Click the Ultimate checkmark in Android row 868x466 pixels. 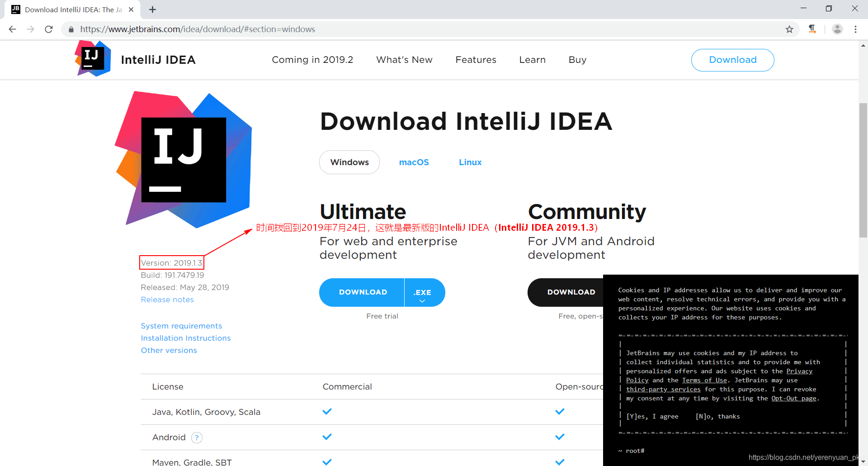tap(327, 437)
